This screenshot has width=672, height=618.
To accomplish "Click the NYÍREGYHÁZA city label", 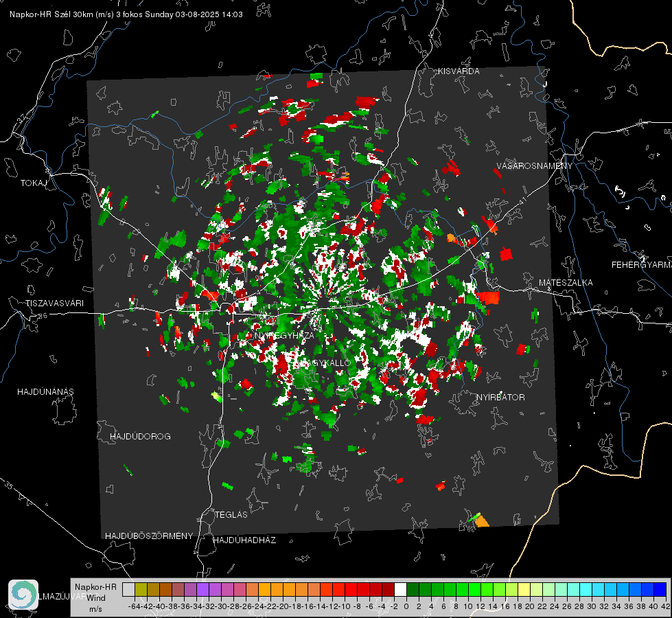I will point(284,335).
